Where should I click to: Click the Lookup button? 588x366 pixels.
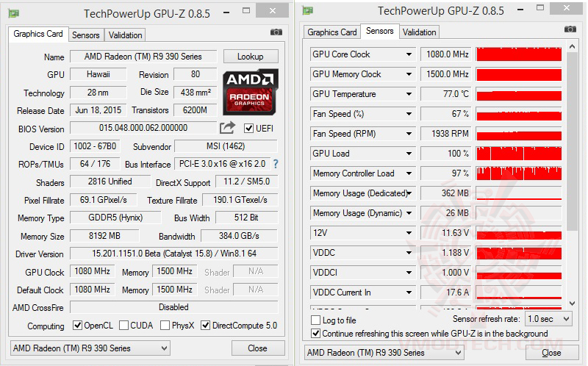pyautogui.click(x=251, y=57)
